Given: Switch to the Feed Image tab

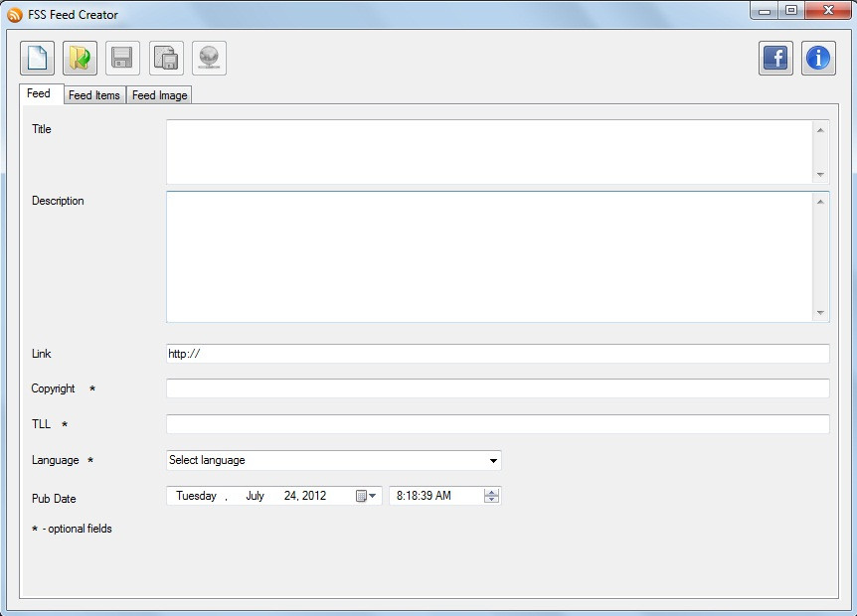Looking at the screenshot, I should point(159,95).
